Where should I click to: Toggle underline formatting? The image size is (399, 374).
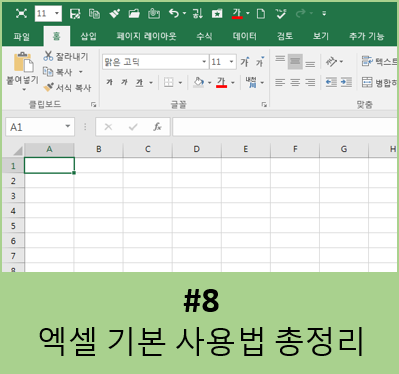(139, 82)
